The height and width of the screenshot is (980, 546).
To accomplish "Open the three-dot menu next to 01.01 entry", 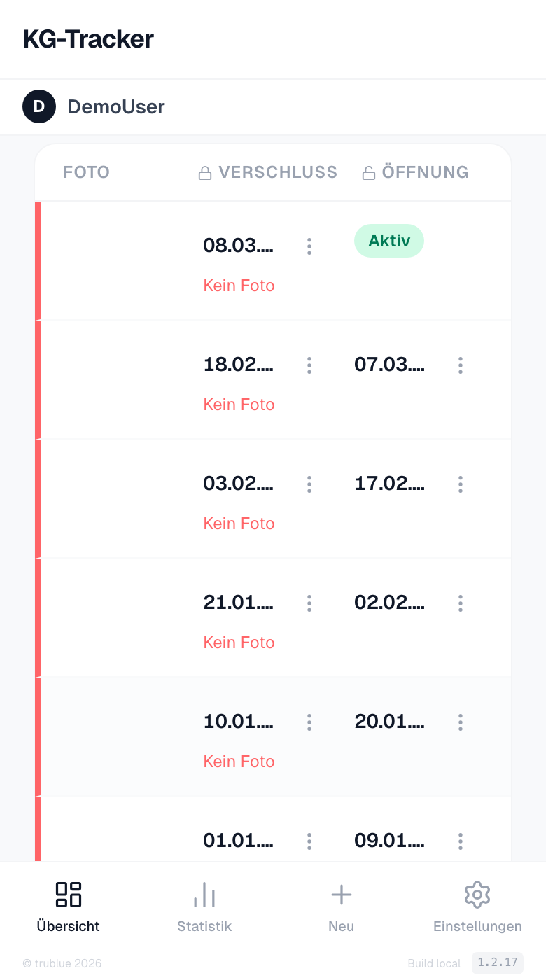I will (x=309, y=841).
